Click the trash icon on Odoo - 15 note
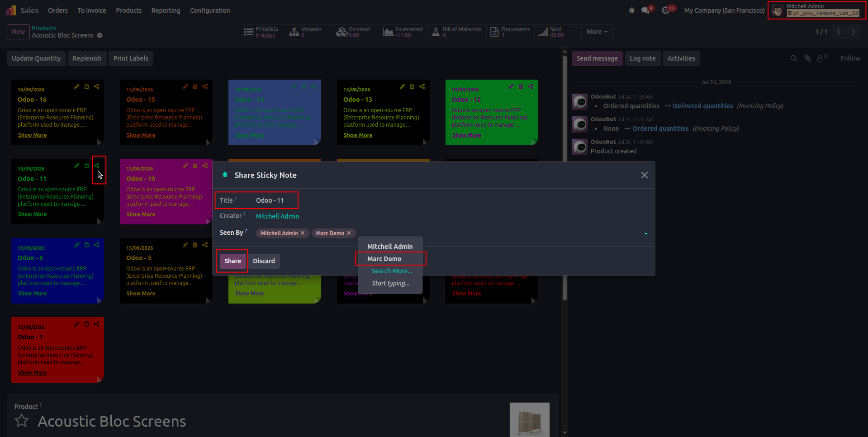 [195, 86]
